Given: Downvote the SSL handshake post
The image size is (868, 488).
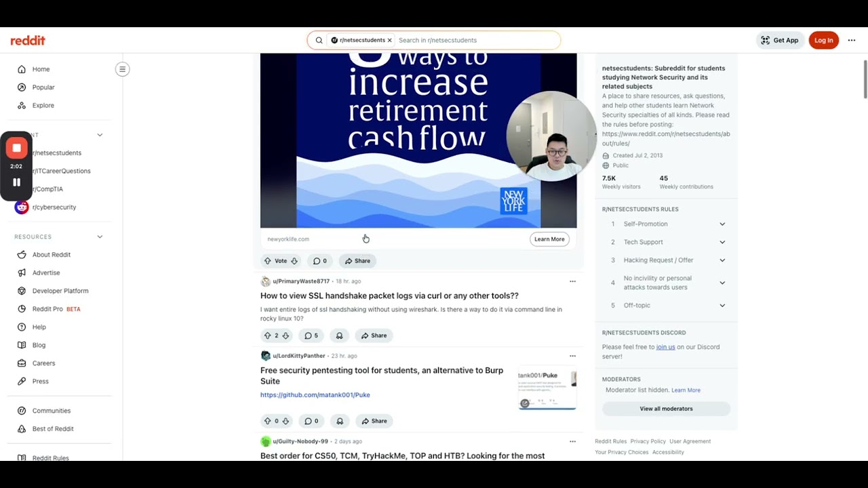Looking at the screenshot, I should (x=285, y=335).
